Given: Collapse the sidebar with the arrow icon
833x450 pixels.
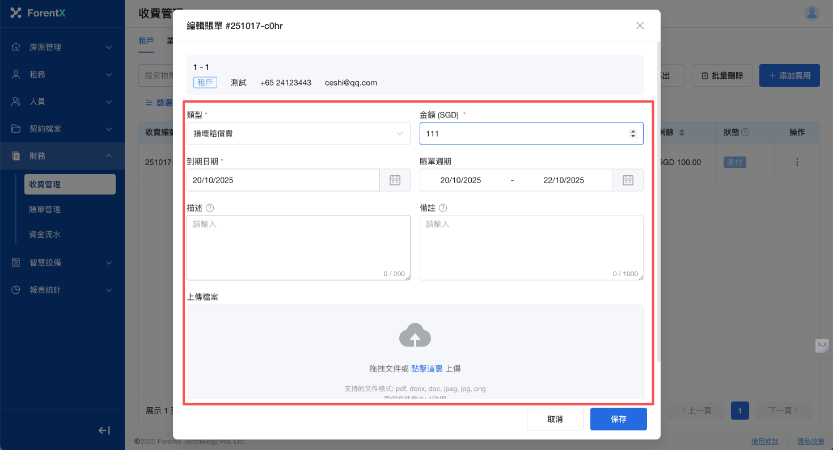Looking at the screenshot, I should click(x=103, y=430).
